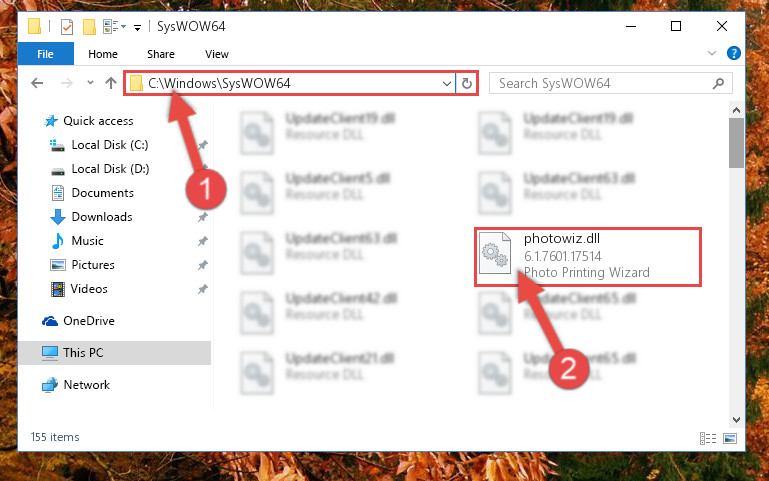The image size is (769, 481).
Task: Switch to large thumbnails view icon
Action: pyautogui.click(x=730, y=438)
